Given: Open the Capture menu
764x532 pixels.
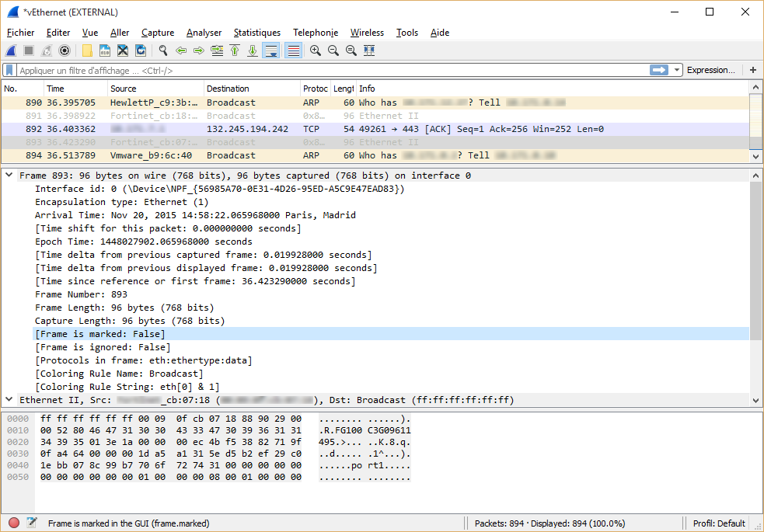Looking at the screenshot, I should pyautogui.click(x=158, y=33).
